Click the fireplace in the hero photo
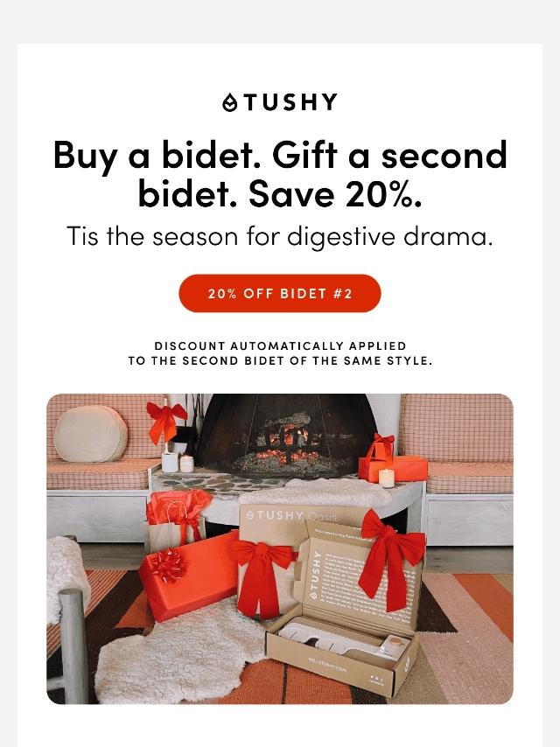The image size is (560, 747). 286,436
